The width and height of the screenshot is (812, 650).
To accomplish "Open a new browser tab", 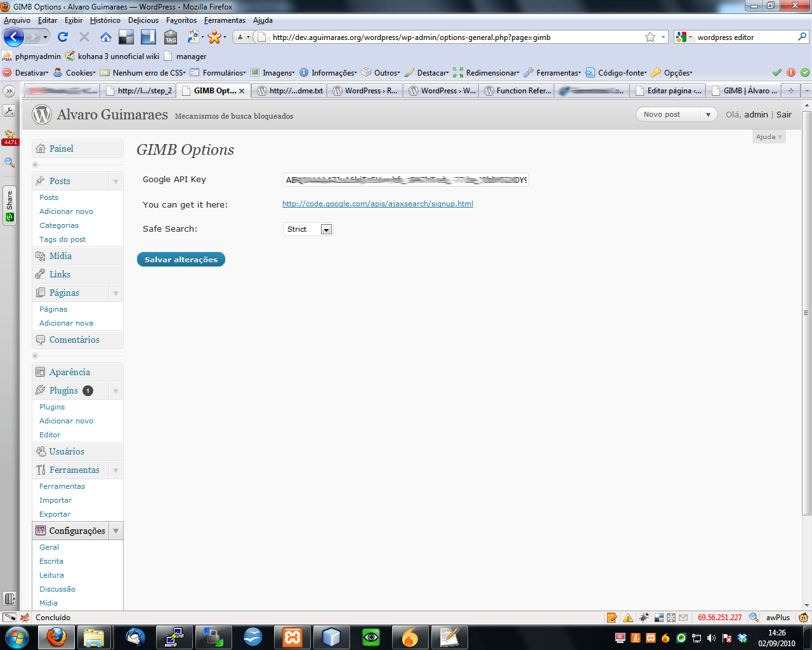I will tap(791, 91).
